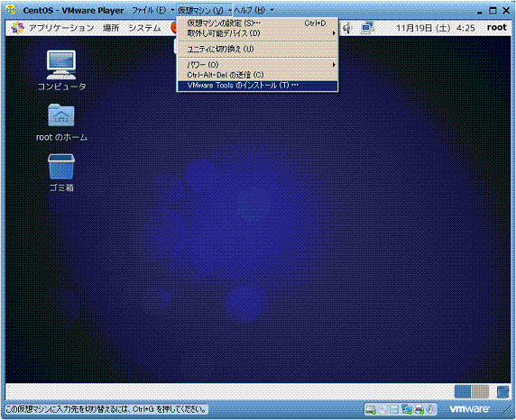Open the コンピュータ desktop icon
The width and height of the screenshot is (516, 420).
coord(61,70)
